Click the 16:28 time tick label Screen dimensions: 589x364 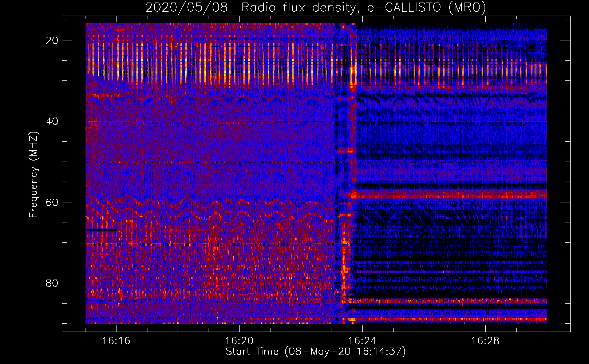[x=485, y=341]
